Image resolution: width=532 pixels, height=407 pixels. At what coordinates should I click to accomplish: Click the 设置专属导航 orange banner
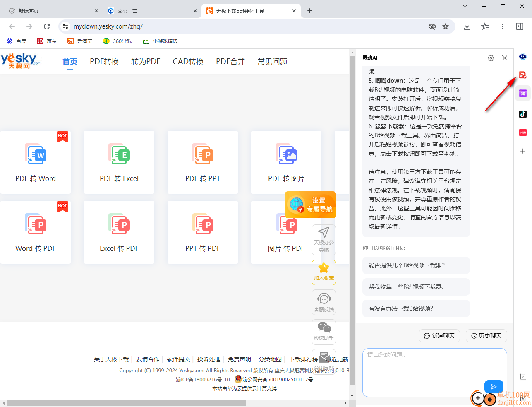pos(310,205)
